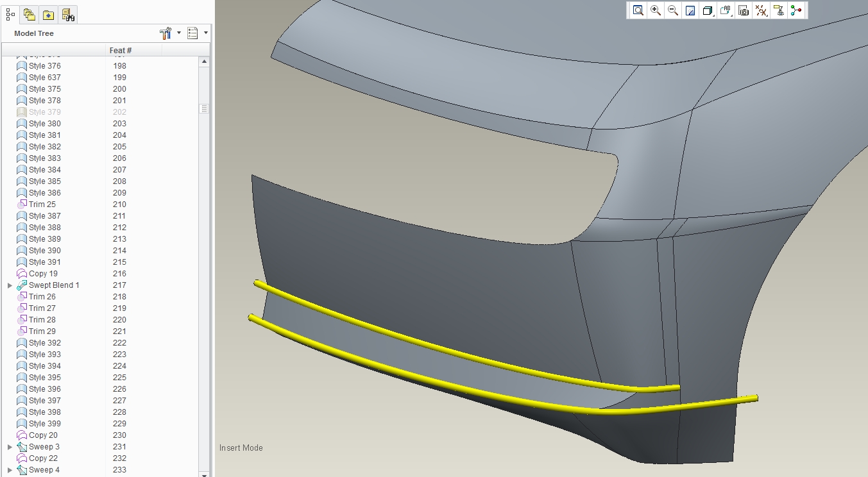Click the Style 385 feature icon
The width and height of the screenshot is (868, 477).
(x=21, y=181)
